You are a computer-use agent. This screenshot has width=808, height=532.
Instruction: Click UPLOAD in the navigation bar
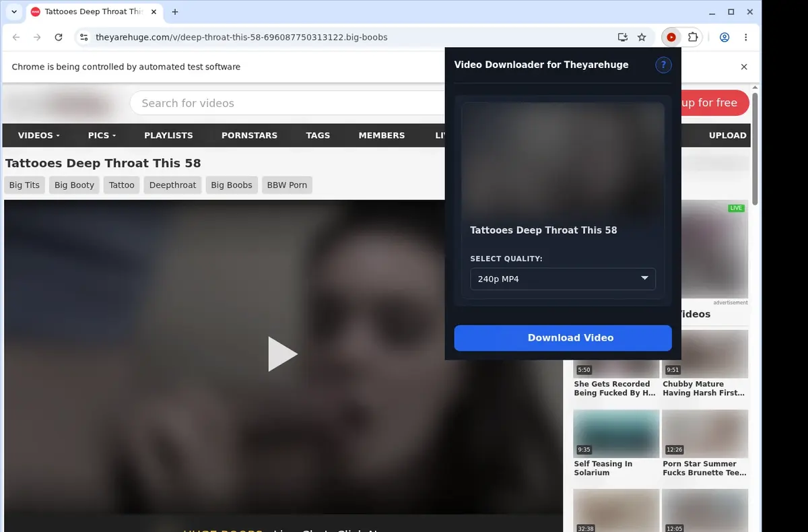[727, 135]
